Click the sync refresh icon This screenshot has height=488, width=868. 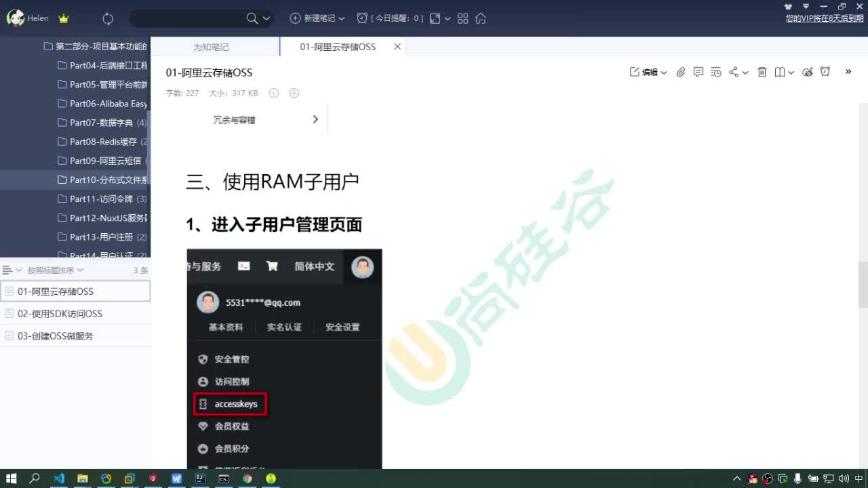pyautogui.click(x=108, y=18)
